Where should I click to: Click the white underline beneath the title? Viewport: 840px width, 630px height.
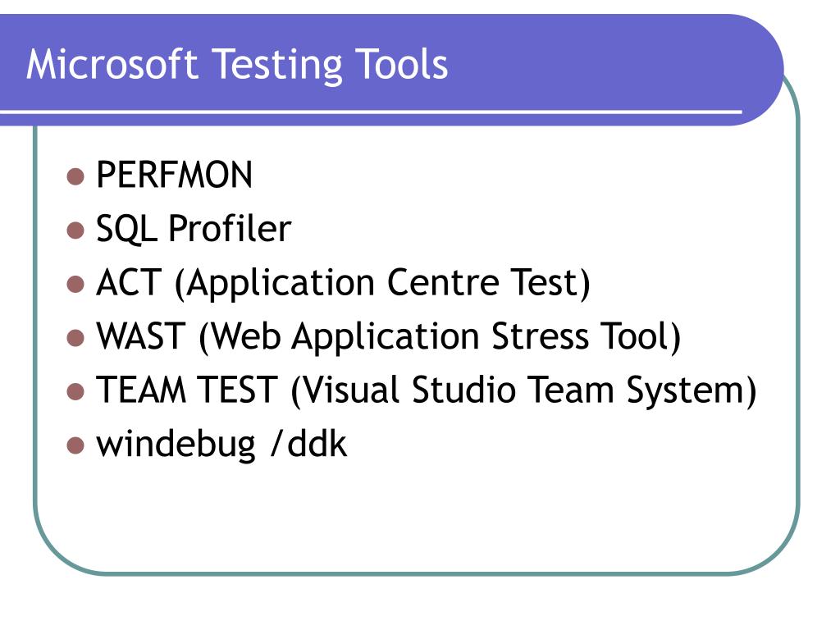tap(371, 112)
